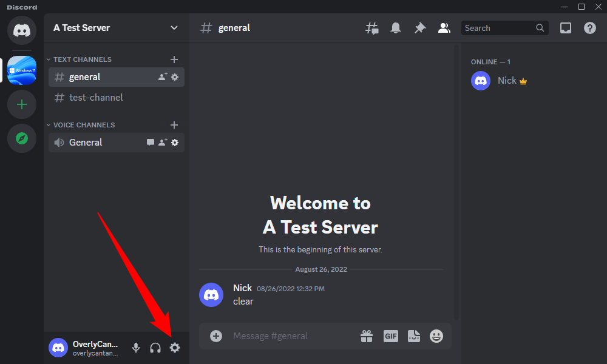607x364 pixels.
Task: Expand the A Test Server dropdown menu
Action: pos(174,28)
